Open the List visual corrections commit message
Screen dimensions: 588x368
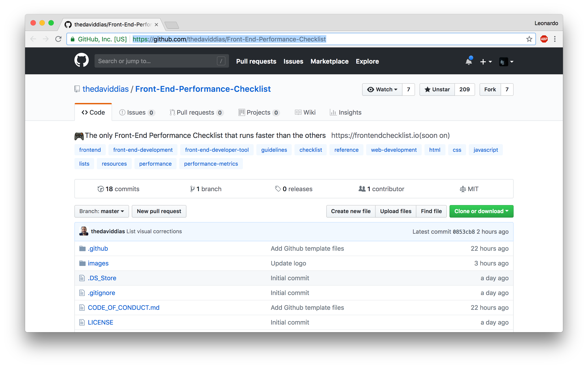click(154, 231)
